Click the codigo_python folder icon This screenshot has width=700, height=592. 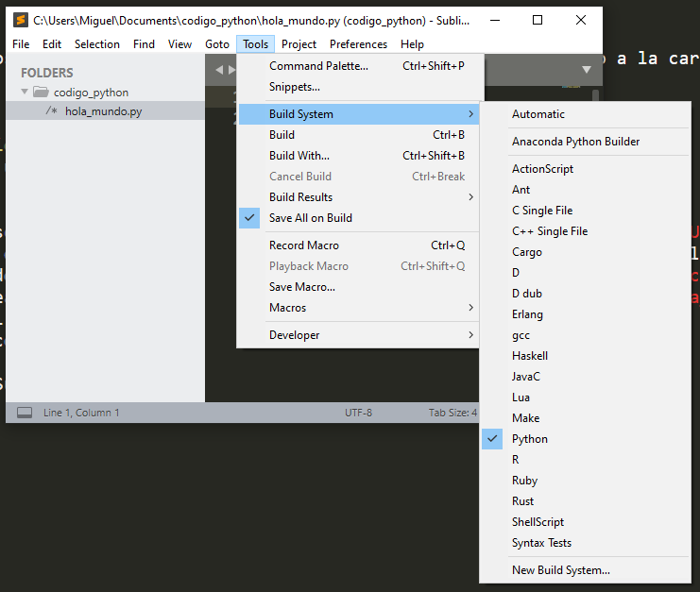click(40, 93)
